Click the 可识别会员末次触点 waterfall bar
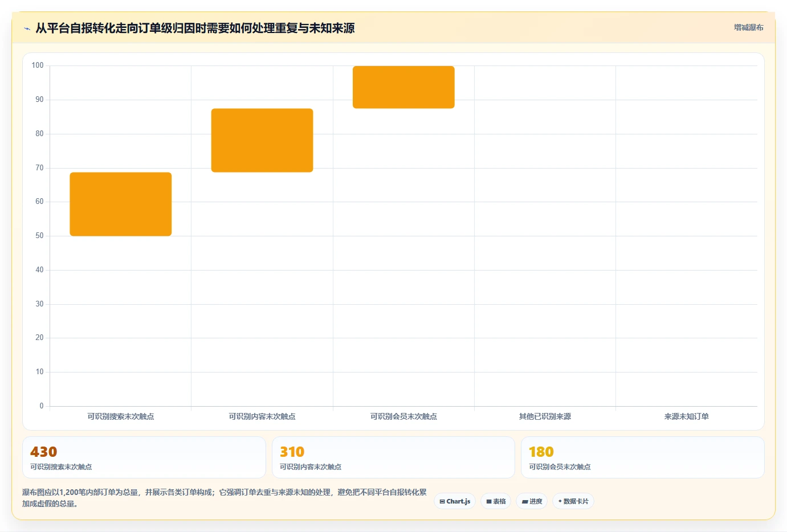The height and width of the screenshot is (532, 787). point(403,87)
